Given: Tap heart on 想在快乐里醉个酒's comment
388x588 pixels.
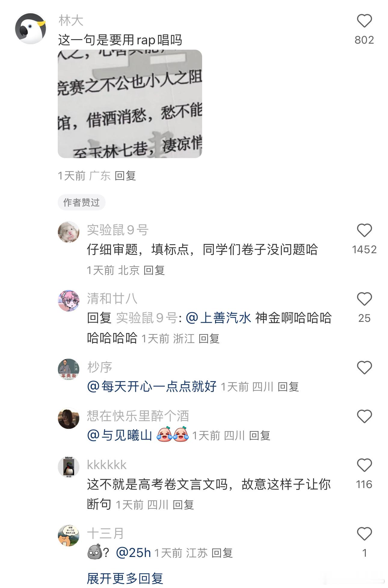Looking at the screenshot, I should click(x=364, y=417).
